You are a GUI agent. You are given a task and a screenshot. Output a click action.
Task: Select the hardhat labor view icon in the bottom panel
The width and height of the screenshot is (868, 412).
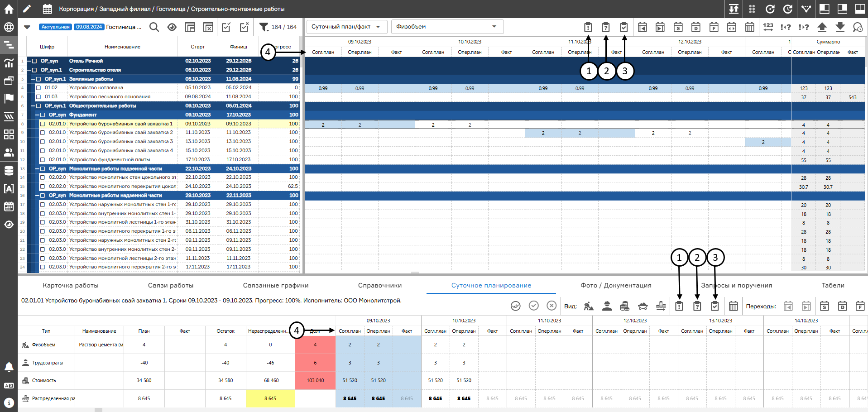click(607, 307)
